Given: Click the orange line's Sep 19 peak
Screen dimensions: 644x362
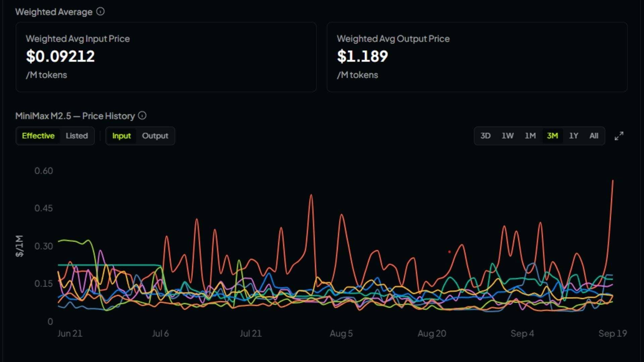Looking at the screenshot, I should click(612, 181).
